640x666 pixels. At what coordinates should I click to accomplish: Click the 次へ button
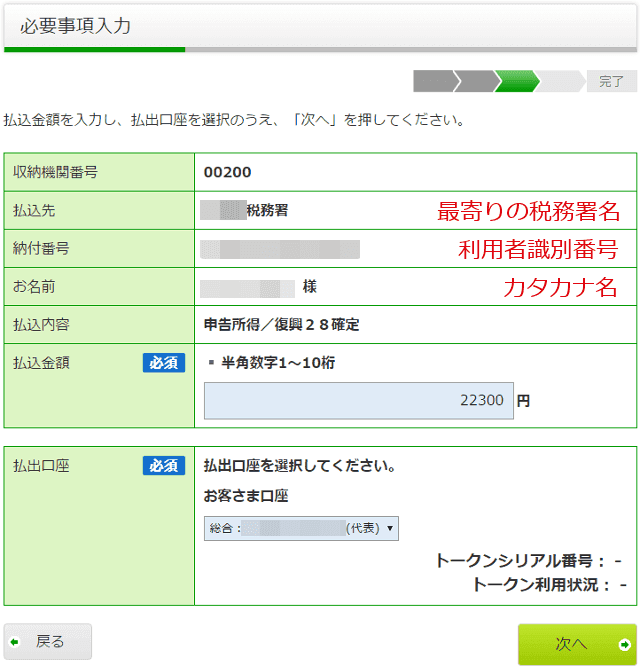[x=577, y=644]
